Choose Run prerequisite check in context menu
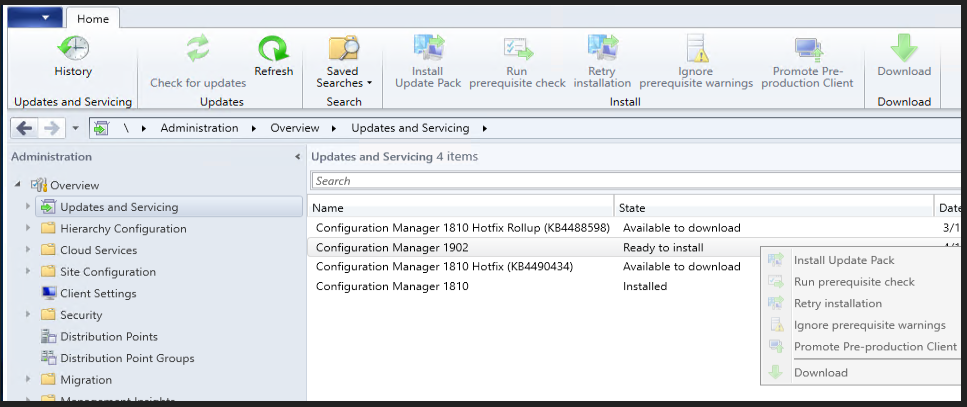This screenshot has height=407, width=967. click(x=854, y=282)
